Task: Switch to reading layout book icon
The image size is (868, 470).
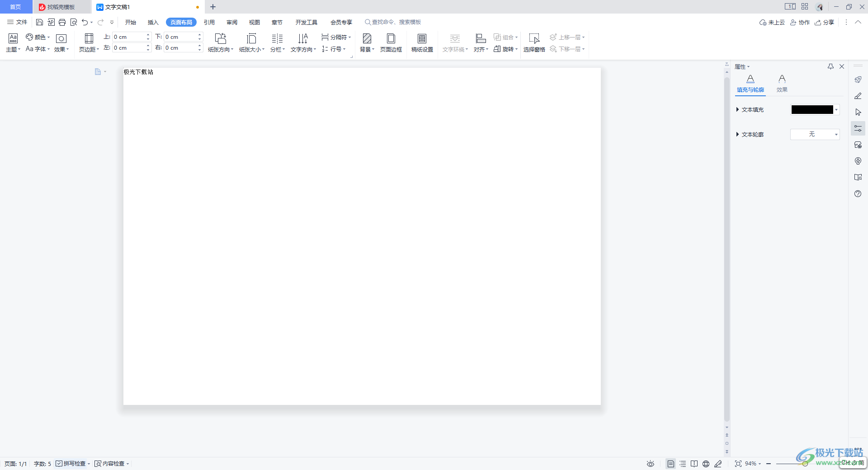Action: (x=694, y=464)
